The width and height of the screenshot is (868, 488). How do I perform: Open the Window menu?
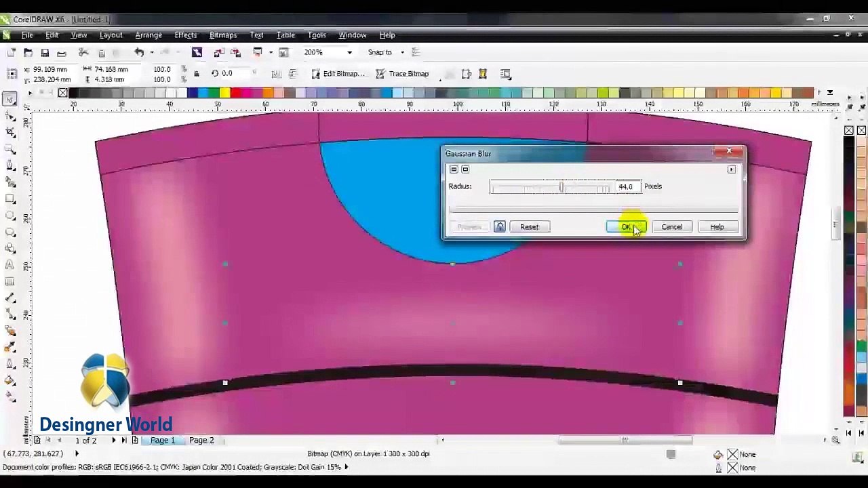click(352, 35)
